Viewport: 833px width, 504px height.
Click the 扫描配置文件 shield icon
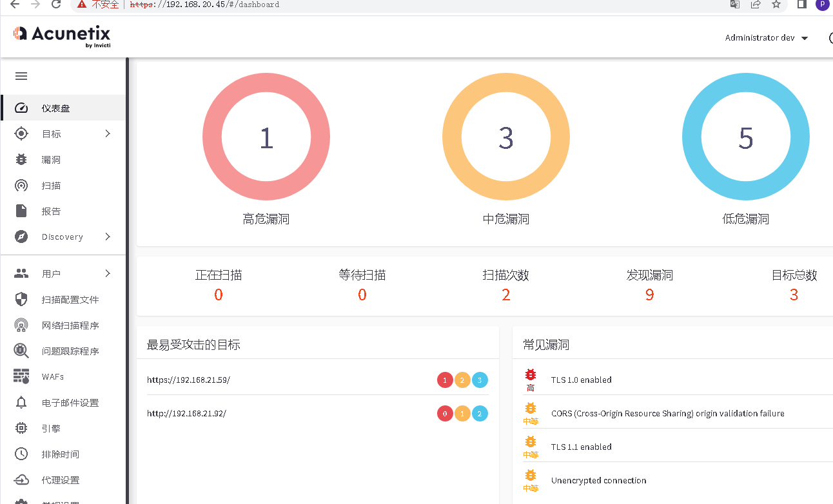pyautogui.click(x=21, y=299)
